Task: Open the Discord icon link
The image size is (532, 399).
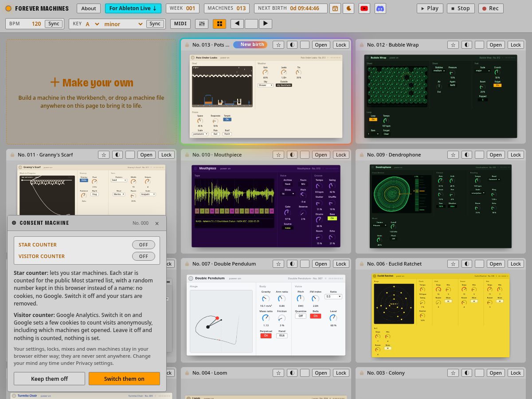Action: 380,8
